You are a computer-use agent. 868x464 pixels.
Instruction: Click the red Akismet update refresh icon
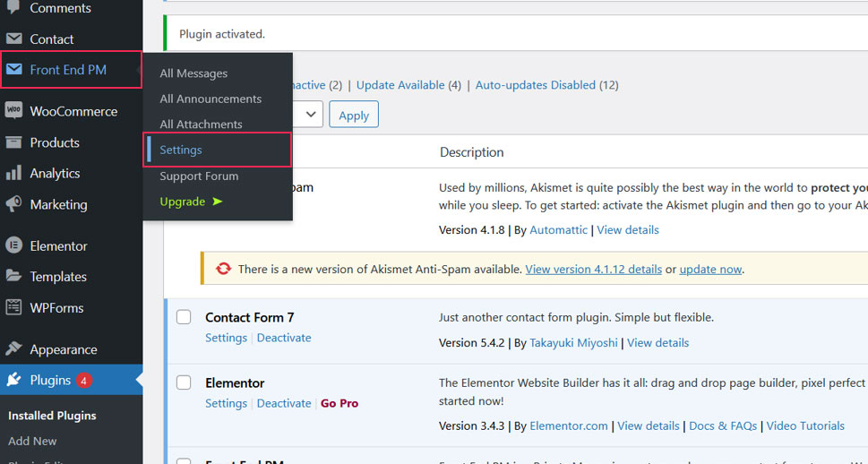click(224, 269)
